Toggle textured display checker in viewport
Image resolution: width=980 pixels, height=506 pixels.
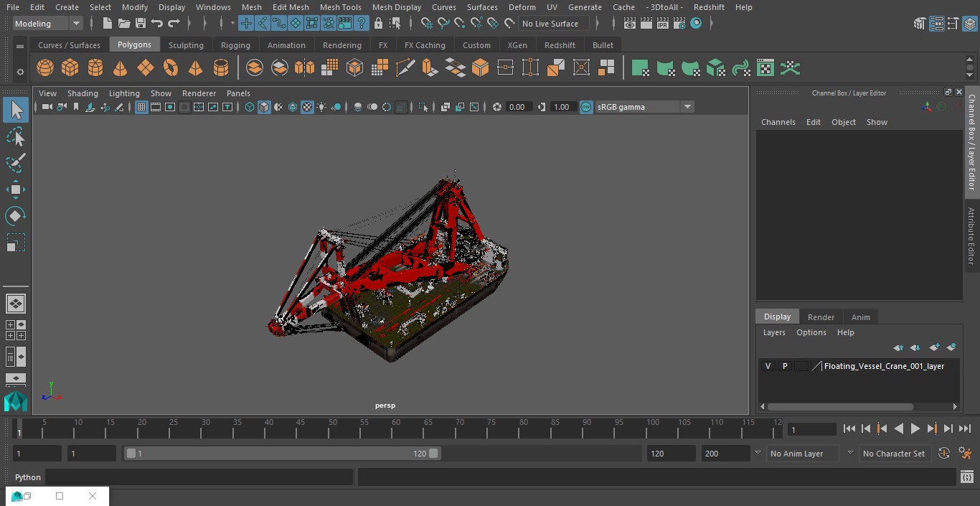click(x=307, y=107)
